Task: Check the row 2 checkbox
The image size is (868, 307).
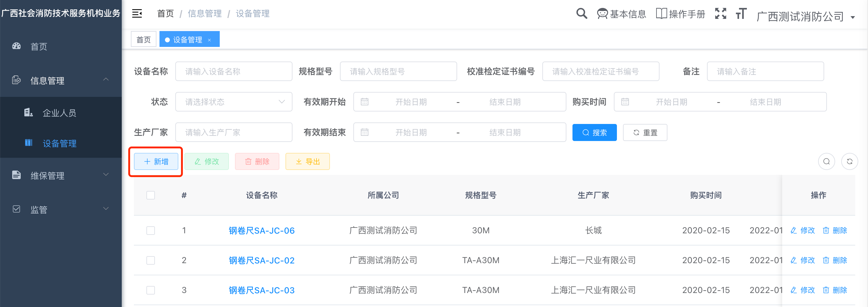Action: click(151, 260)
